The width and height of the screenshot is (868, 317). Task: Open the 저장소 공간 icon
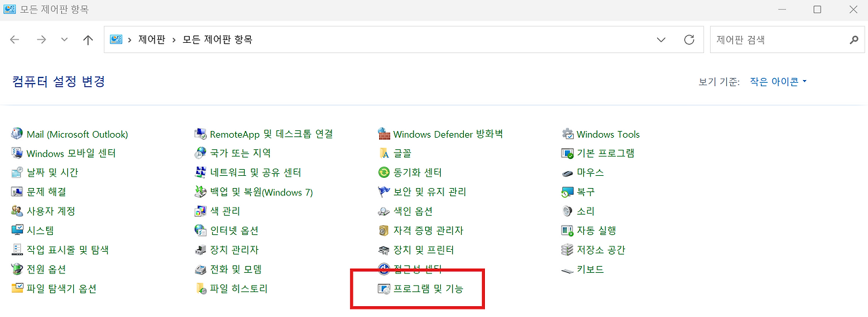[568, 250]
